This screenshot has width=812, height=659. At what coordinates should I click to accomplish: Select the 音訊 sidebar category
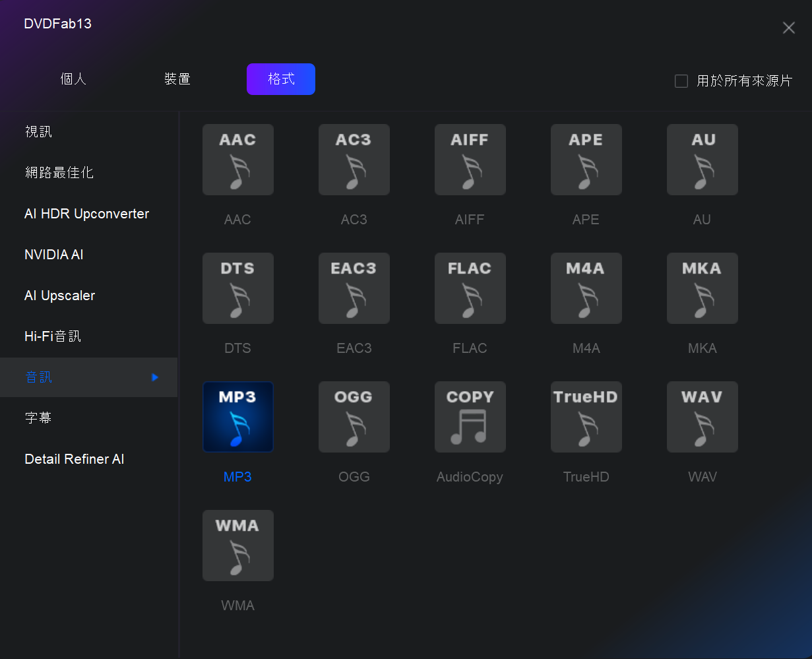coord(89,377)
